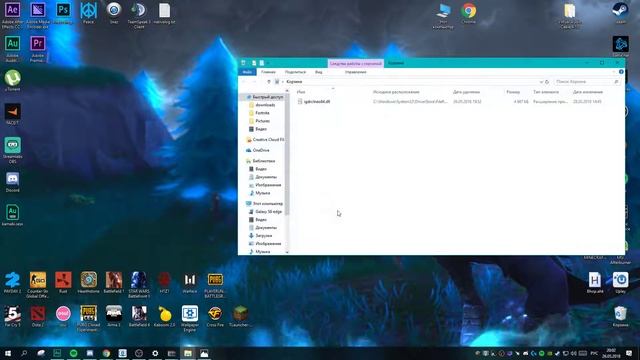The height and width of the screenshot is (360, 640).
Task: Open the File (Файл) tab in Explorer
Action: point(247,72)
